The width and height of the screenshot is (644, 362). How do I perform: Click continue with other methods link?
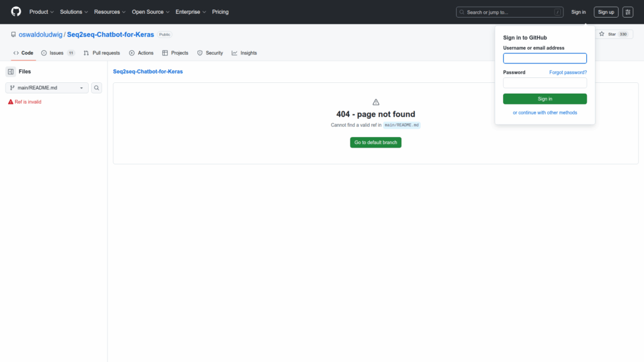[x=545, y=113]
